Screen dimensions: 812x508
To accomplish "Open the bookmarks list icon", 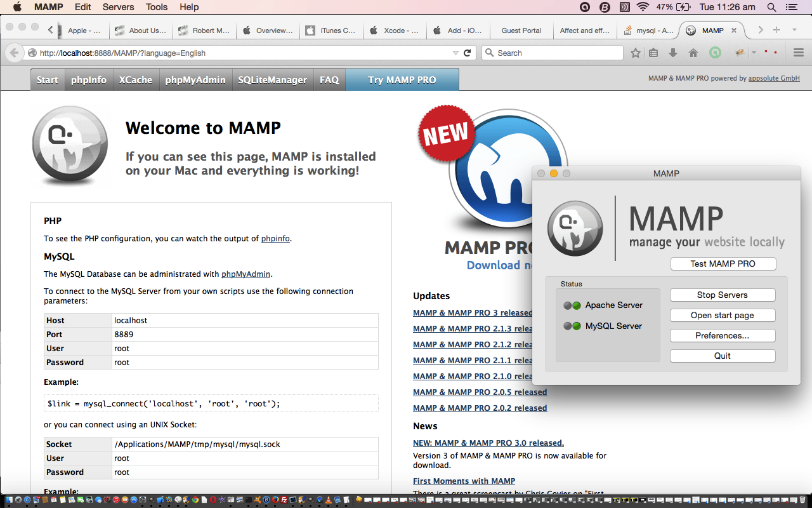I will pyautogui.click(x=653, y=53).
